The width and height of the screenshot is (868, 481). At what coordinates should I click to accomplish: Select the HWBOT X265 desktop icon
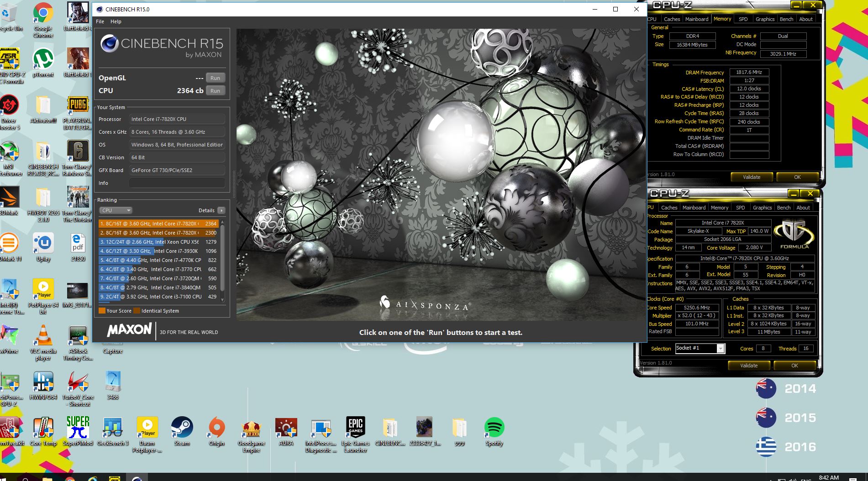coord(43,204)
